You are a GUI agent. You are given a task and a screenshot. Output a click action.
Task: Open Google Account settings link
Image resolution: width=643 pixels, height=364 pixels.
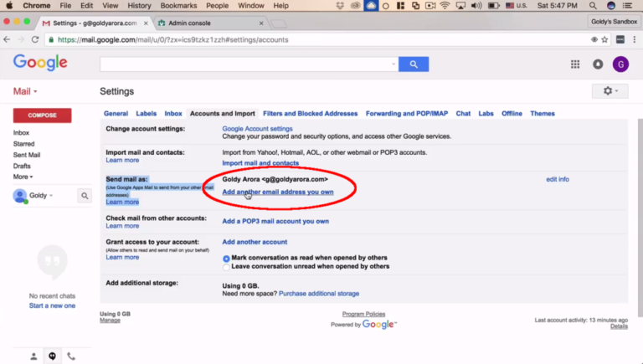tap(257, 129)
